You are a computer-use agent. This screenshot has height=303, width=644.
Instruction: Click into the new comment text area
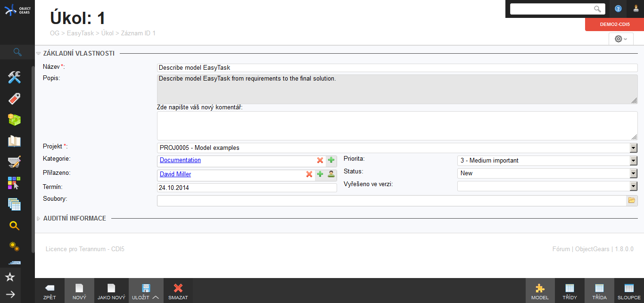point(397,126)
